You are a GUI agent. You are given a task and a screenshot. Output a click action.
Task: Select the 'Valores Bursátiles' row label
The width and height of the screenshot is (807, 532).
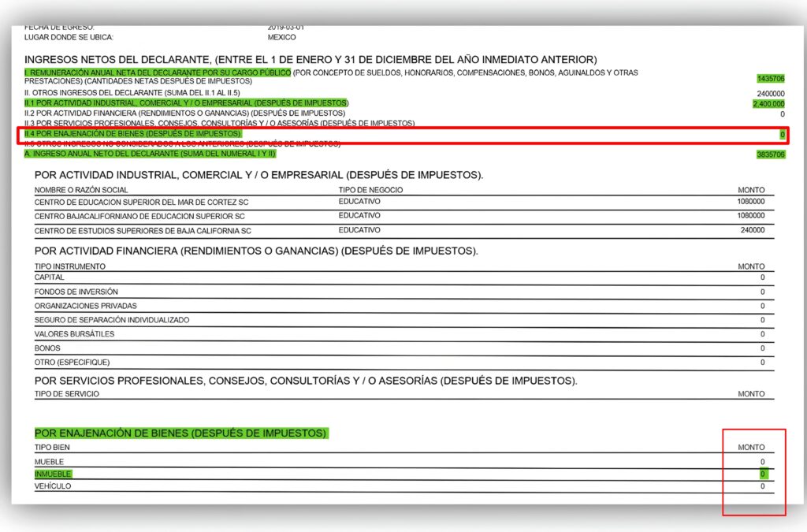coord(74,334)
